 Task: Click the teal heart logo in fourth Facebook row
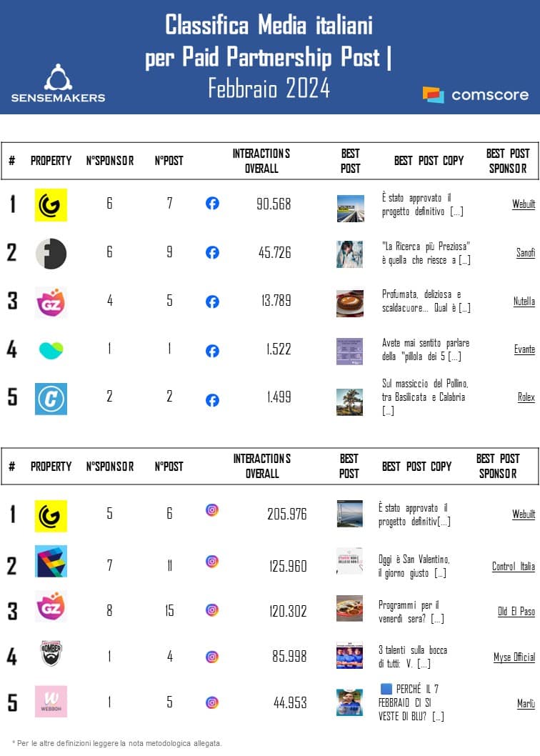coord(51,350)
